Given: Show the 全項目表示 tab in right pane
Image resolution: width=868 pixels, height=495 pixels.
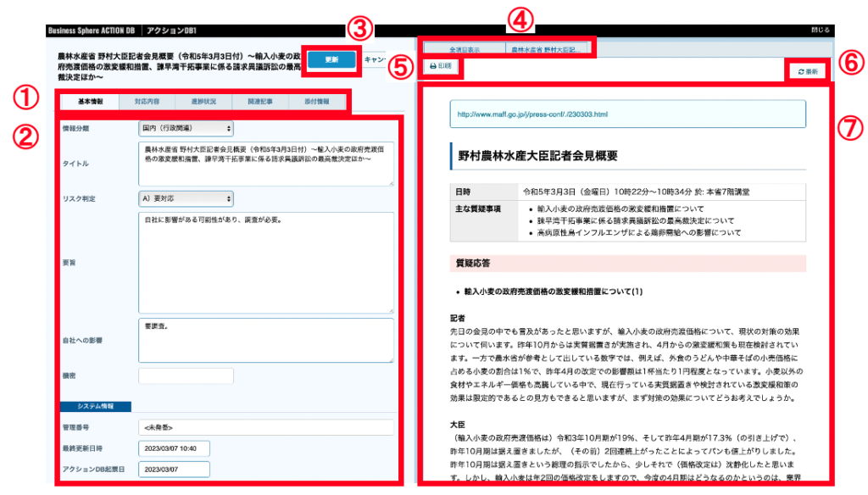Looking at the screenshot, I should [x=465, y=50].
